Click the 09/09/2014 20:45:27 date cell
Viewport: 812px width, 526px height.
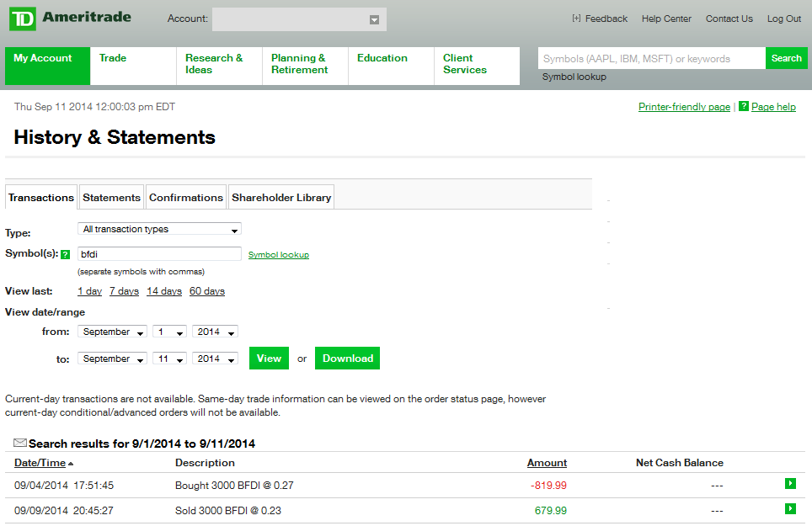coord(64,511)
